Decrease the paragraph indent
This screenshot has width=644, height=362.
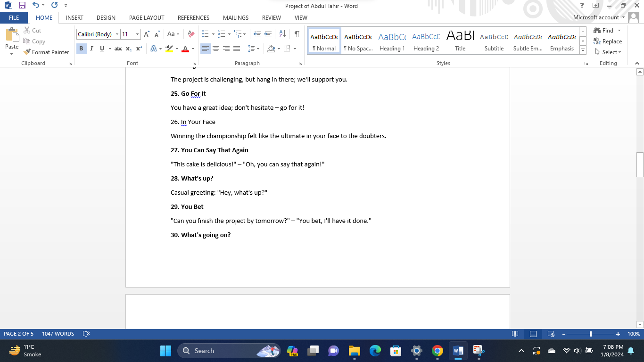pyautogui.click(x=257, y=34)
